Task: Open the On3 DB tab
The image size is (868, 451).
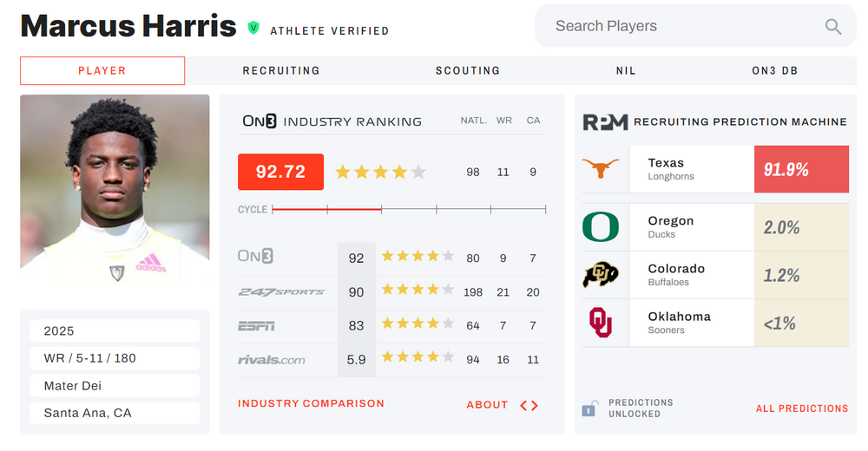Action: coord(775,71)
